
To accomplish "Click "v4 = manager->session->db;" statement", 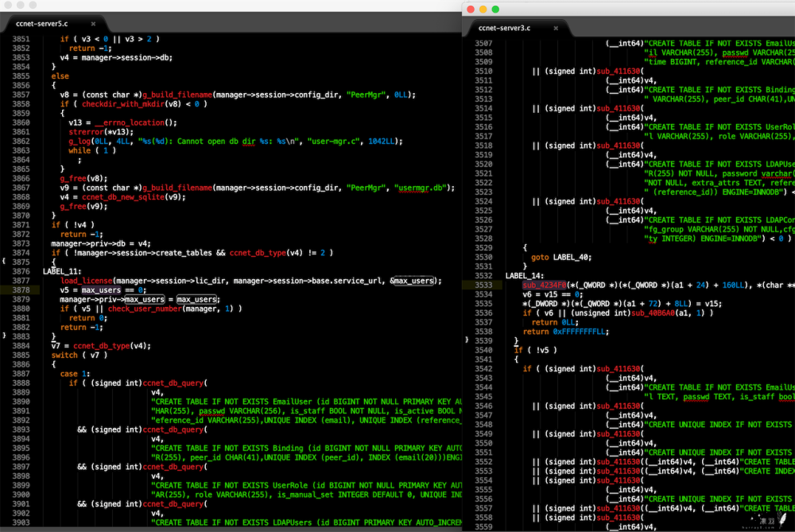I will pyautogui.click(x=116, y=58).
